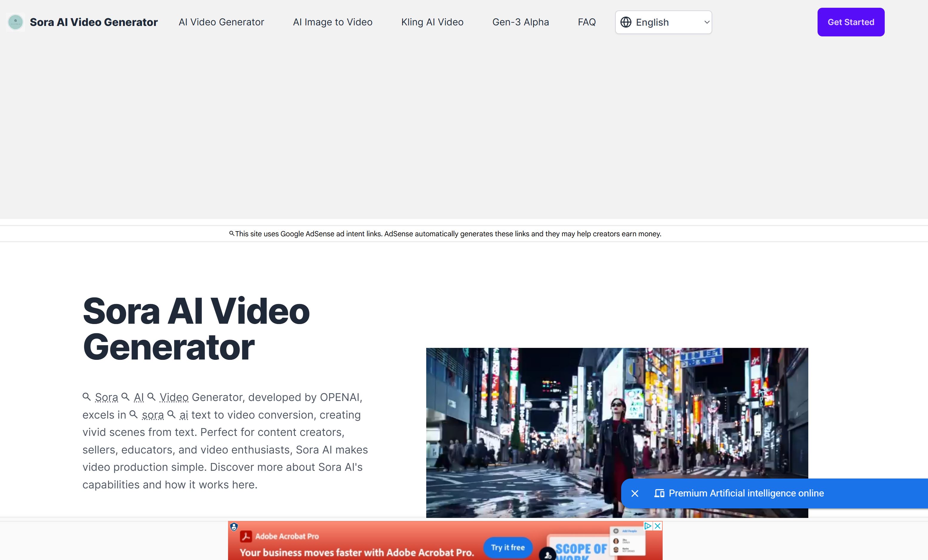Click the magnifier icon before lowercase "sora" link
Screen dimensions: 928x560
[x=134, y=415]
